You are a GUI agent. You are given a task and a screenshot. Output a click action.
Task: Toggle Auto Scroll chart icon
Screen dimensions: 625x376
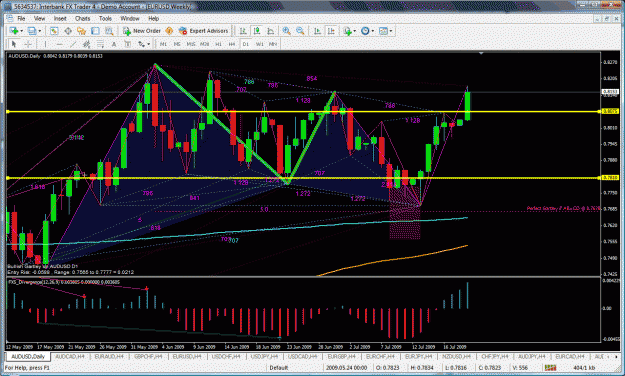click(317, 31)
